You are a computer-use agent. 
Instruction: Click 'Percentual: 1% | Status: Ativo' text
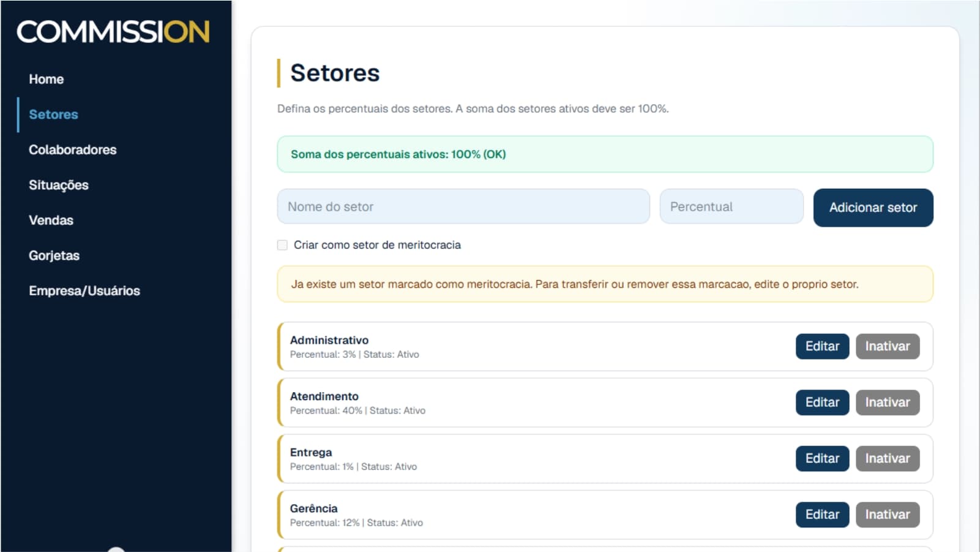tap(353, 467)
